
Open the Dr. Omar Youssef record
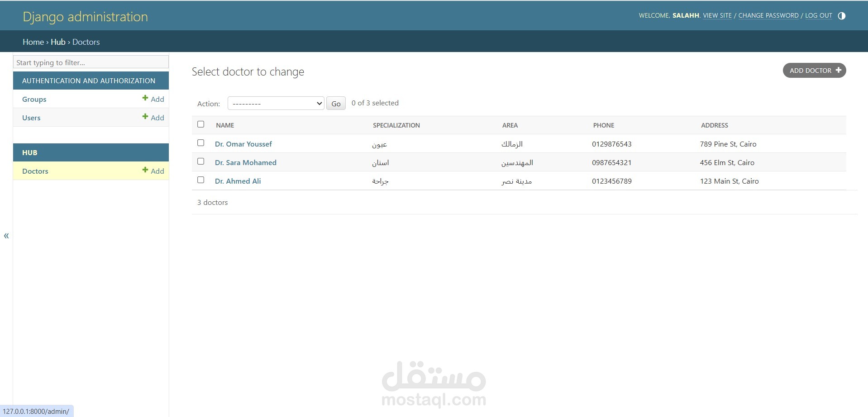coord(243,144)
